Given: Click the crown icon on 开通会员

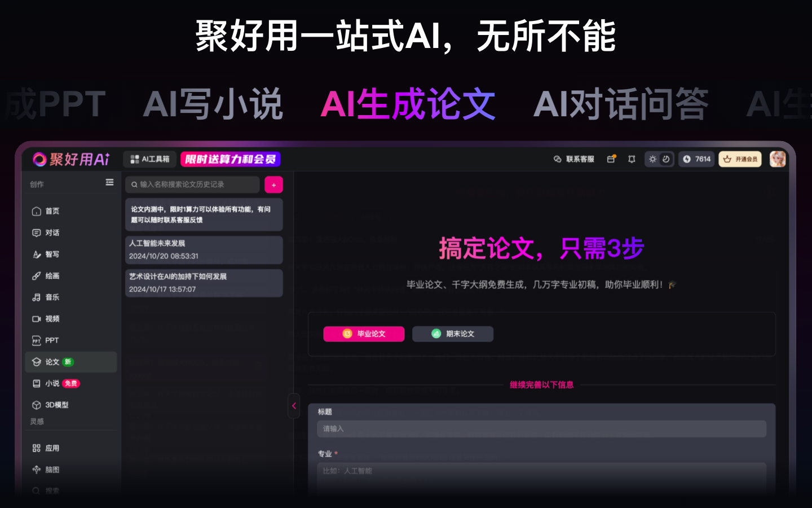Looking at the screenshot, I should pyautogui.click(x=727, y=159).
